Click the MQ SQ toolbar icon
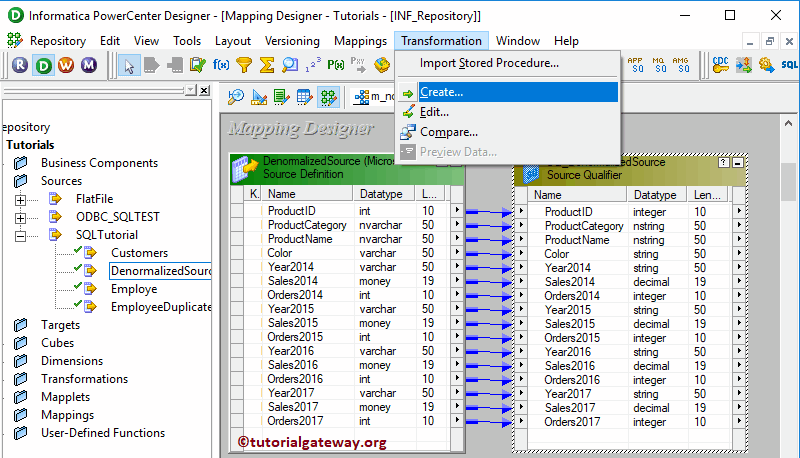The width and height of the screenshot is (800, 458). point(659,65)
